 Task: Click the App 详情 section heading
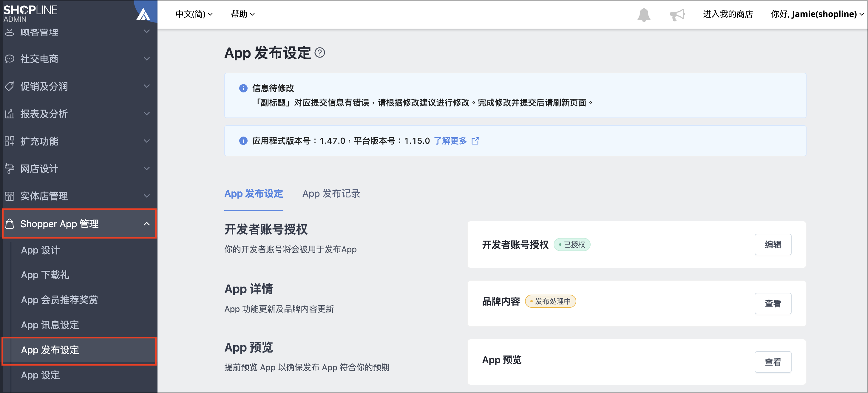(x=249, y=289)
